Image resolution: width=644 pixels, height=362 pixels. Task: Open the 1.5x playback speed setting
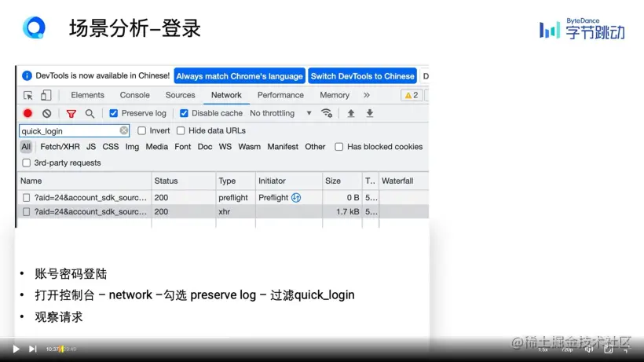click(x=543, y=349)
